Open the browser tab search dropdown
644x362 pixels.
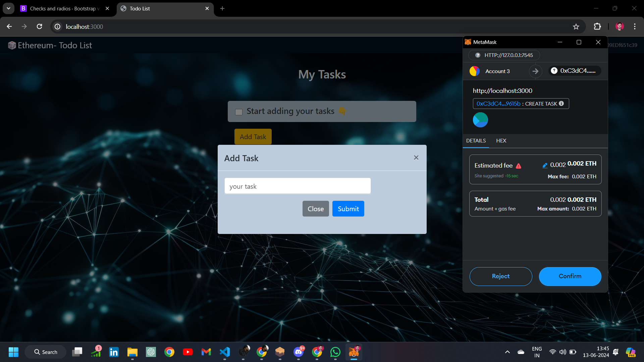pyautogui.click(x=8, y=8)
